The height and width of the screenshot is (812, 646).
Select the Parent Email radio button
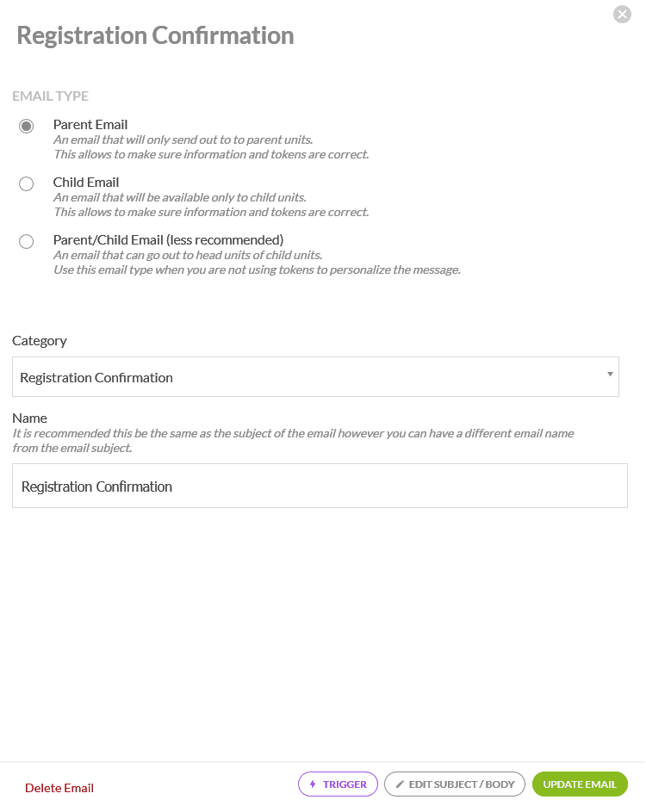(x=27, y=126)
